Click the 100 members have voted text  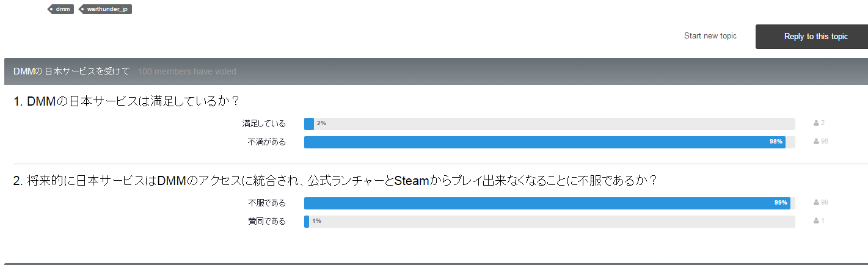tap(187, 72)
